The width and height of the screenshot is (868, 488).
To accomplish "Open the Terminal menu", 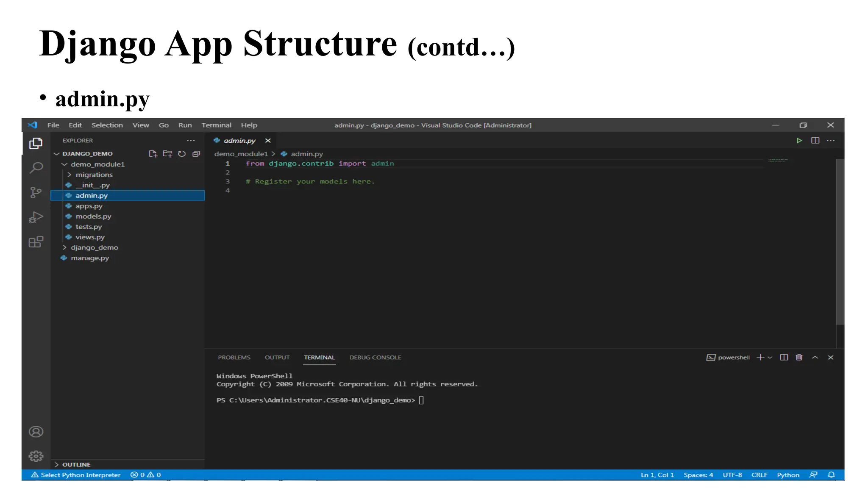I will click(x=217, y=125).
